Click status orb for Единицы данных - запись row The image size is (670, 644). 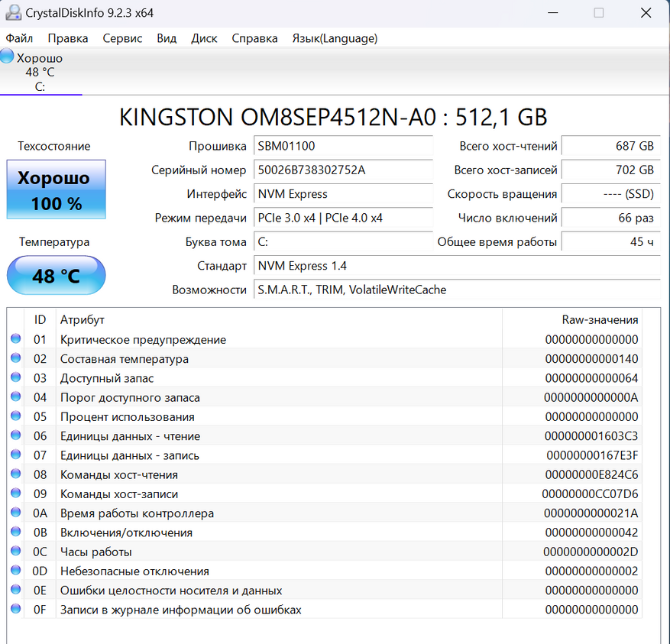16,454
